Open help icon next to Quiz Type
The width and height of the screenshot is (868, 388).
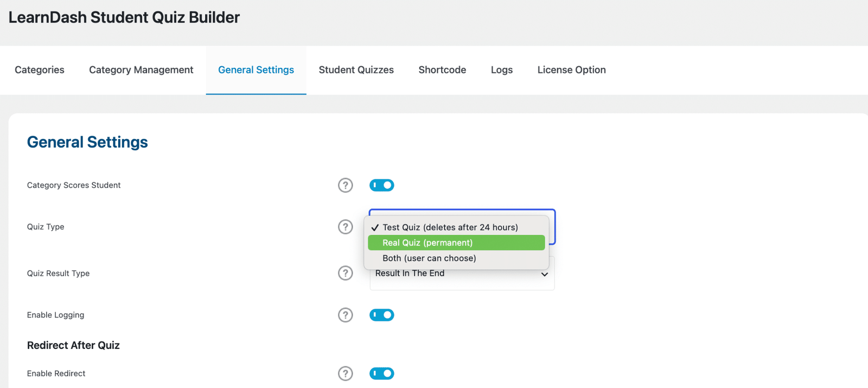pyautogui.click(x=345, y=227)
